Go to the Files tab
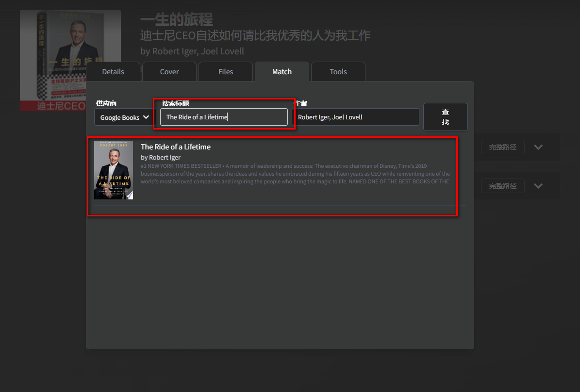This screenshot has height=392, width=580. 226,72
